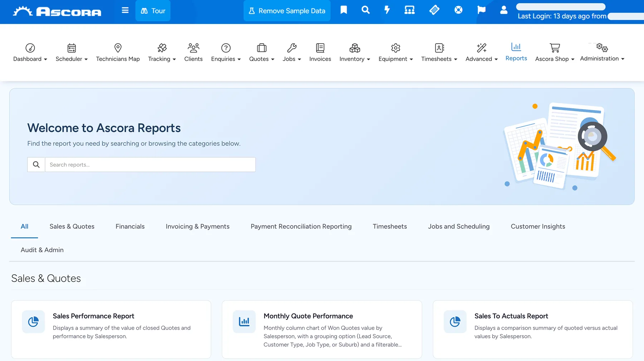Viewport: 644px width, 361px height.
Task: Open the Monthly Quote Performance title
Action: (308, 316)
